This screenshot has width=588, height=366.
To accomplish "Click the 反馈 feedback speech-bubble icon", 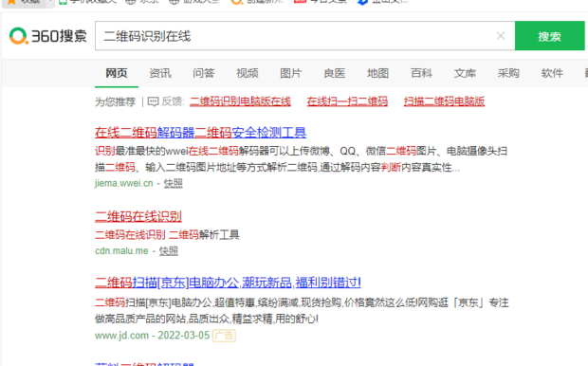I will 153,101.
